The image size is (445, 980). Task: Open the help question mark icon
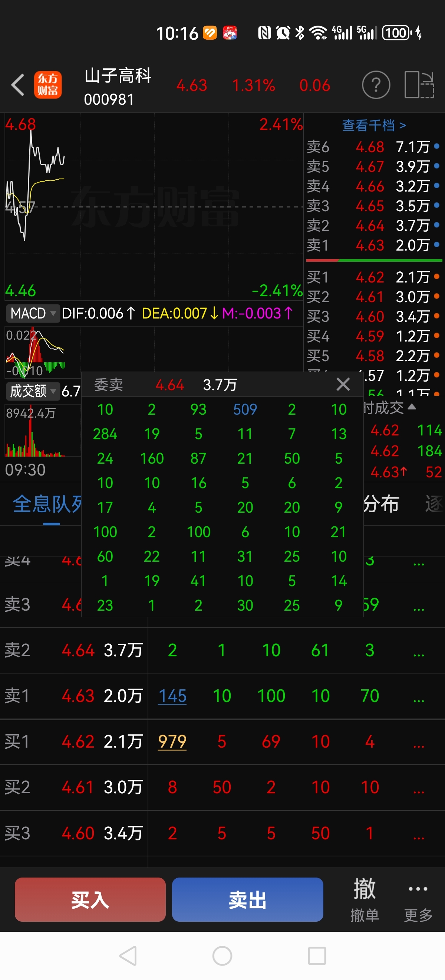(376, 85)
